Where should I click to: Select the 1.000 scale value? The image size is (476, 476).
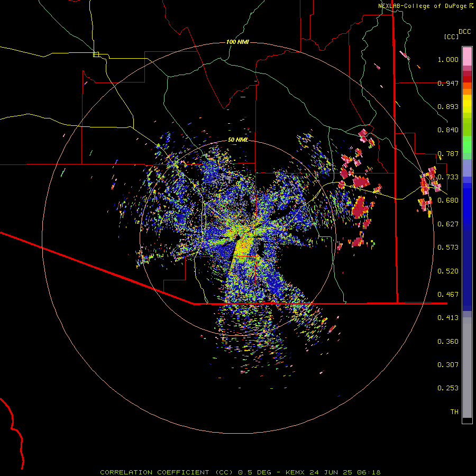point(448,59)
